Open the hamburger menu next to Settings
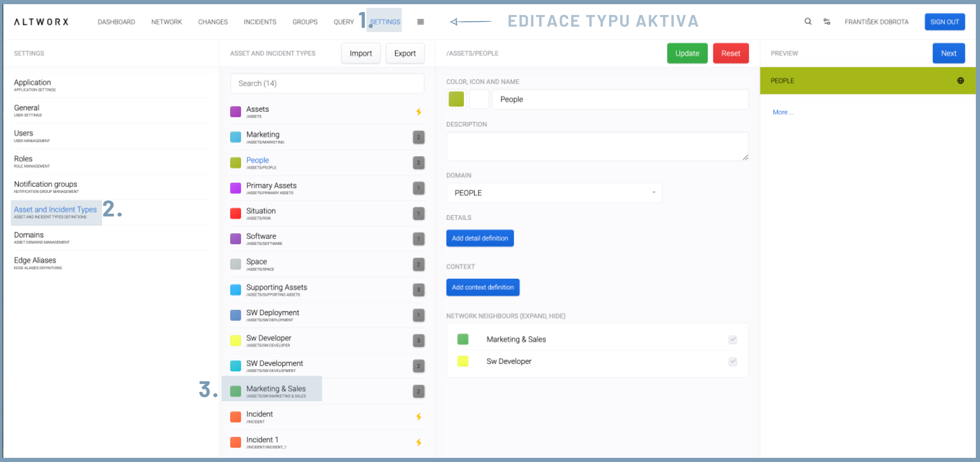 click(421, 22)
